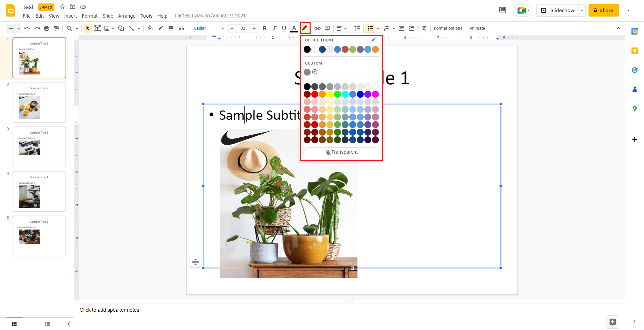Screen dimensions: 644x330
Task: Open the Format menu
Action: (x=89, y=16)
